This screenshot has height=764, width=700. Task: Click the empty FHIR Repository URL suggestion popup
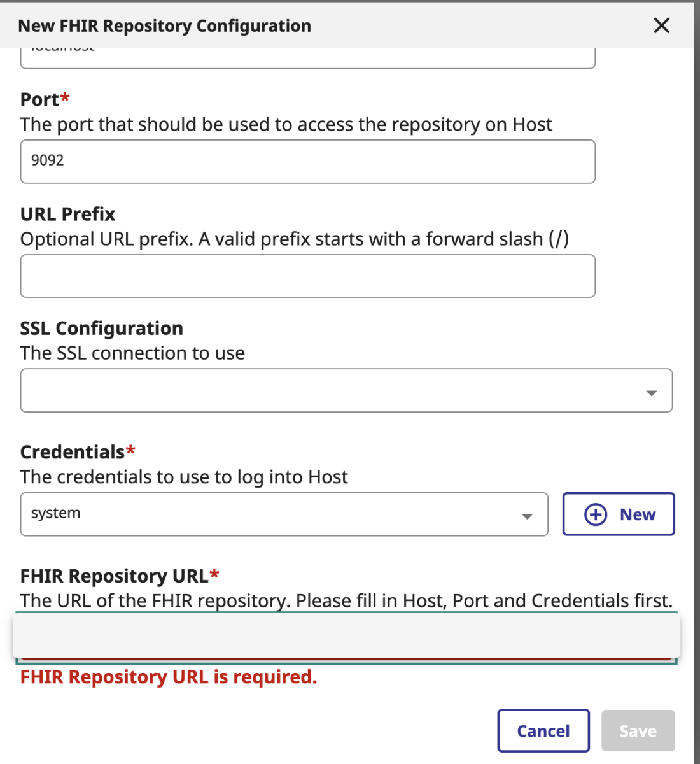[x=346, y=635]
